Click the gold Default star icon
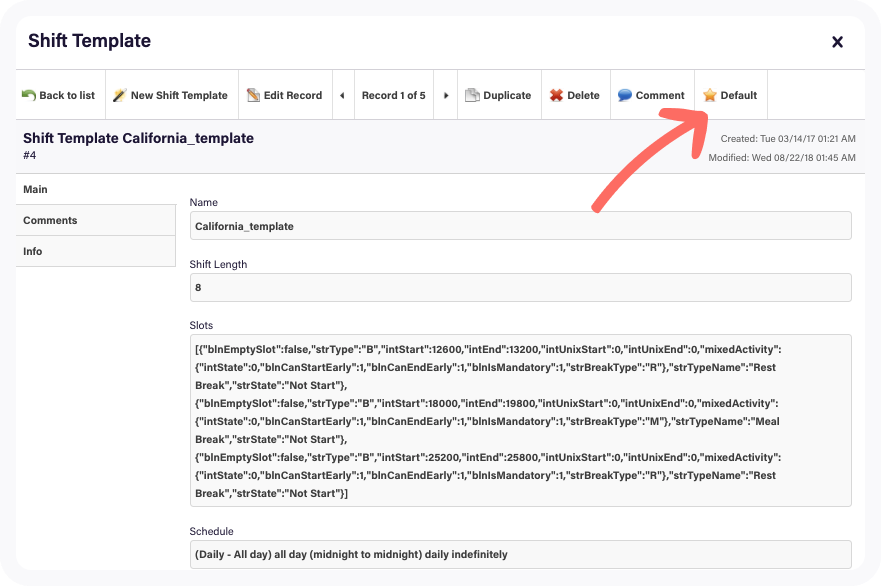Image resolution: width=881 pixels, height=586 pixels. (x=709, y=96)
